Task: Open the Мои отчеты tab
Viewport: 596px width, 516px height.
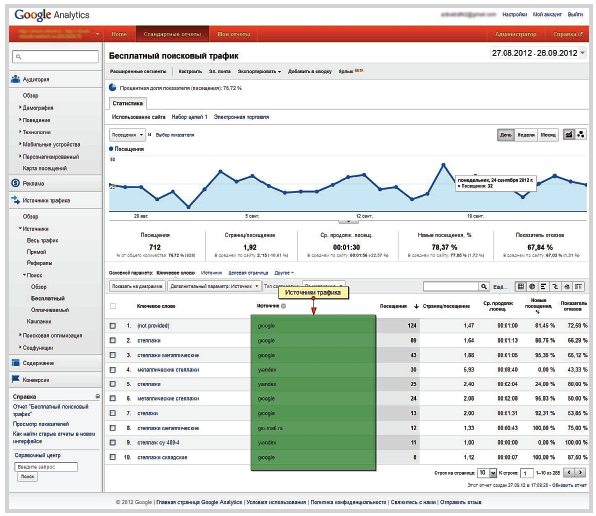Action: pos(234,34)
